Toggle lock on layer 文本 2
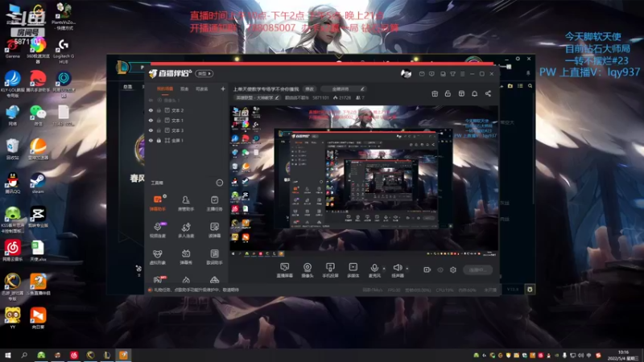 (x=159, y=110)
